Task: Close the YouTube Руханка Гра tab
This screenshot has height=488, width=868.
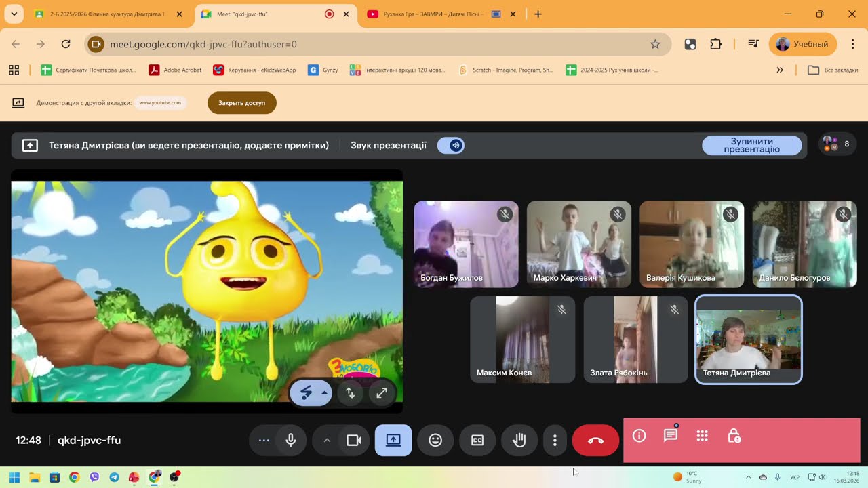Action: [513, 14]
